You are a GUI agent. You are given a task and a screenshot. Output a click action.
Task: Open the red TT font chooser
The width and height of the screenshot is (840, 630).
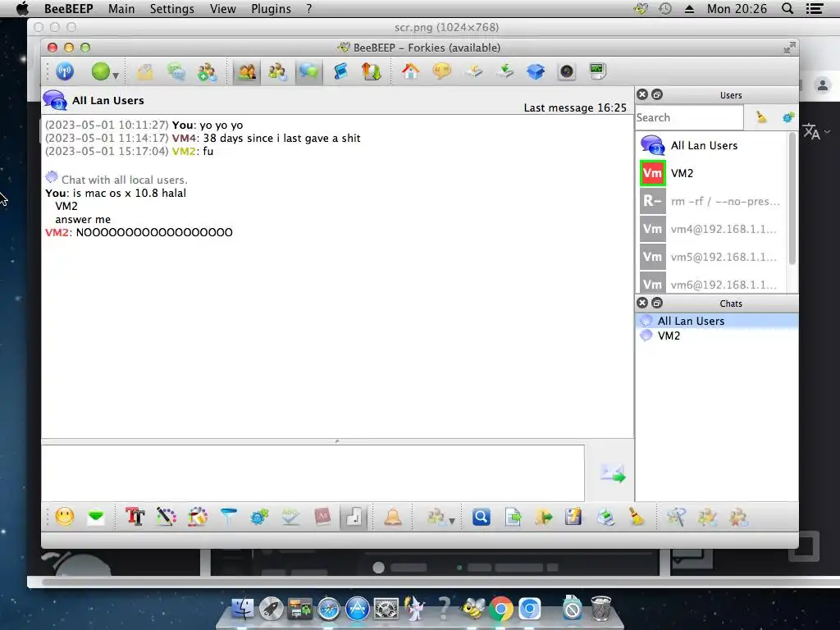(x=135, y=517)
